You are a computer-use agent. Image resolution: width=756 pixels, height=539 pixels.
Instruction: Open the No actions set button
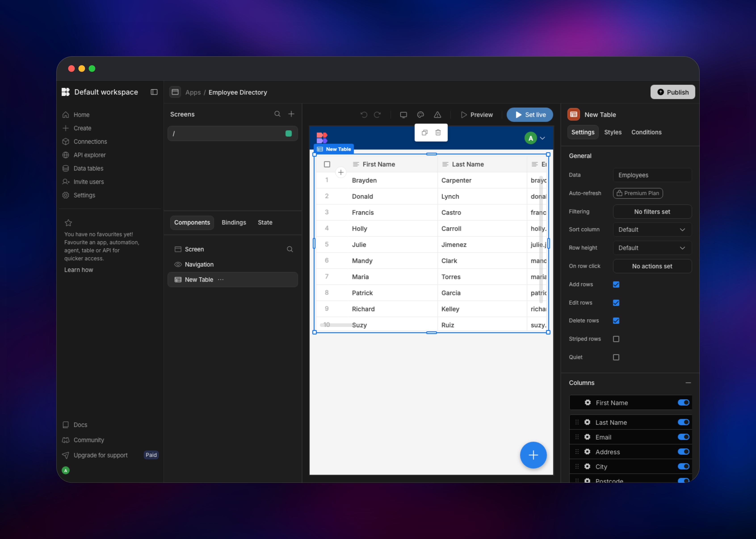tap(652, 266)
